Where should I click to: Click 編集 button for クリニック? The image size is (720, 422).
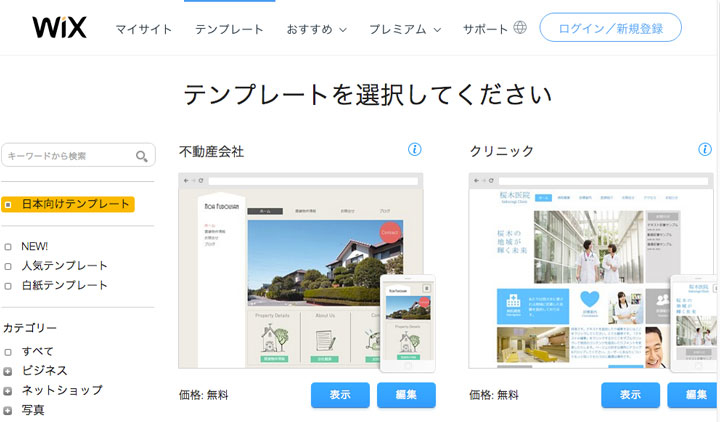coord(694,395)
